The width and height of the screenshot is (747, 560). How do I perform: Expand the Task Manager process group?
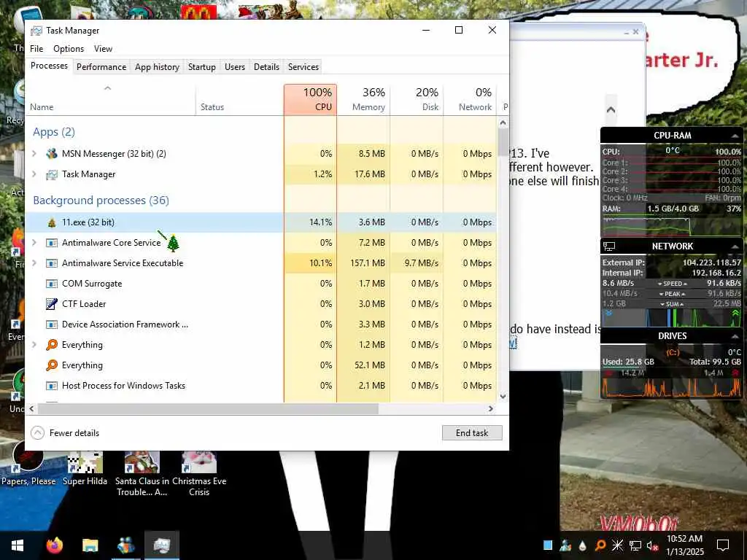point(34,174)
